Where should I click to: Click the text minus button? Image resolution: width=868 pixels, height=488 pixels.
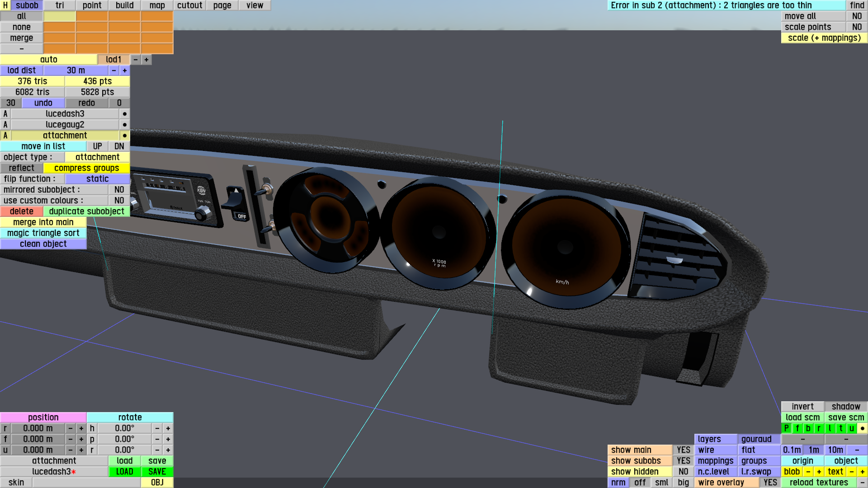(851, 472)
